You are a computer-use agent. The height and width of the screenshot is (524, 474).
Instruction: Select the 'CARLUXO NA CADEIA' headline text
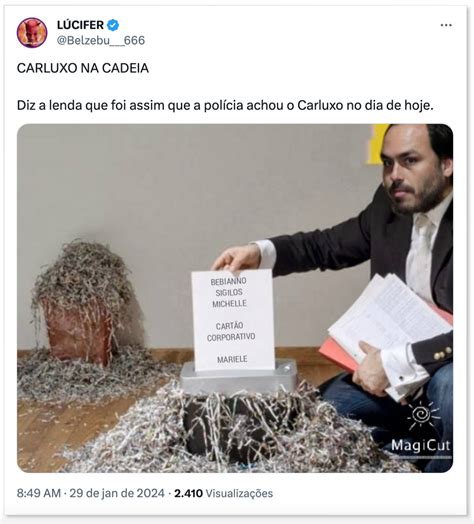(83, 68)
